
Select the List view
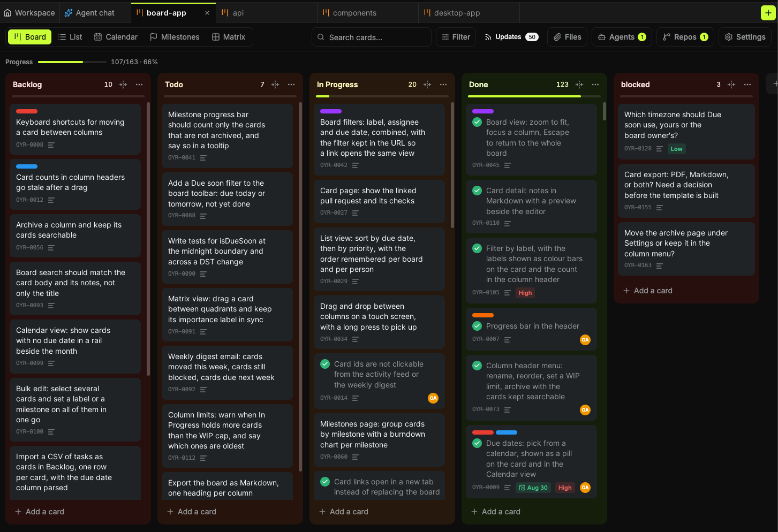[x=70, y=37]
